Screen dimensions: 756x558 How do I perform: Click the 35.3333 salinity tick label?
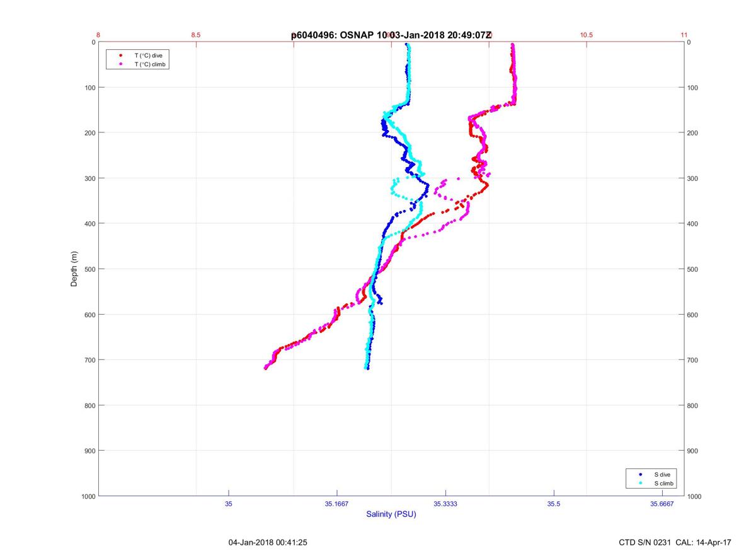pyautogui.click(x=445, y=503)
